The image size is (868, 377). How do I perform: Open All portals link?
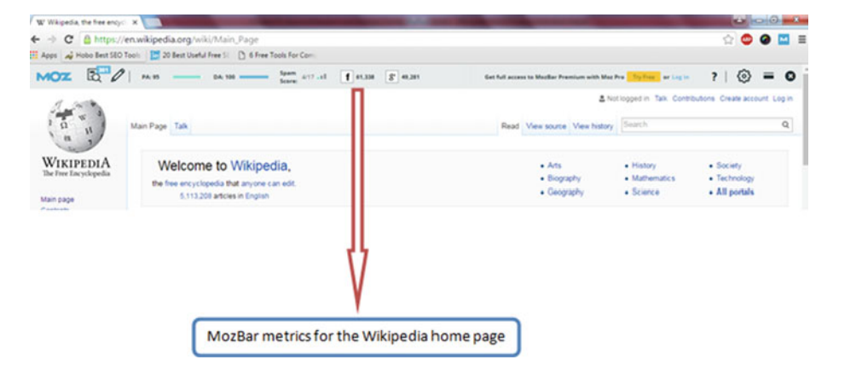[x=735, y=192]
